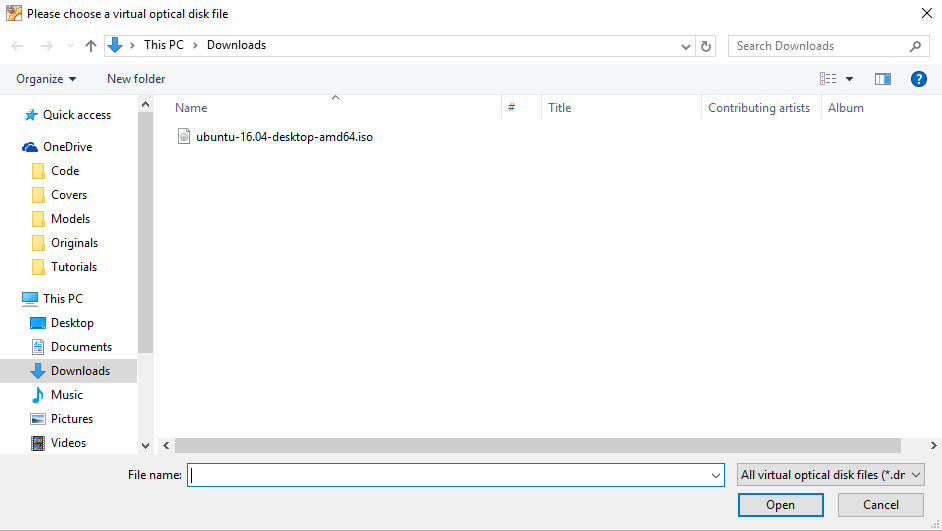942x531 pixels.
Task: Click the horizontal scrollbar left arrow
Action: tap(166, 446)
